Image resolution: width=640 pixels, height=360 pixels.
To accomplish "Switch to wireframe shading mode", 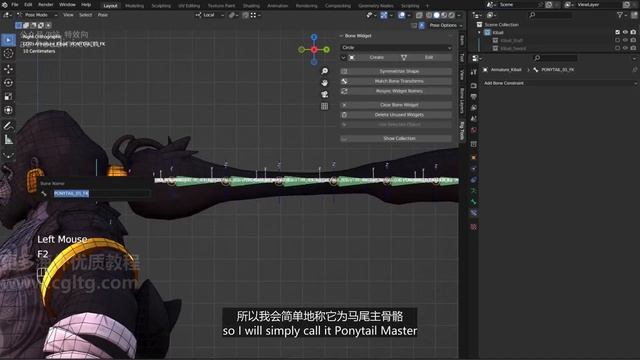I will [x=429, y=15].
